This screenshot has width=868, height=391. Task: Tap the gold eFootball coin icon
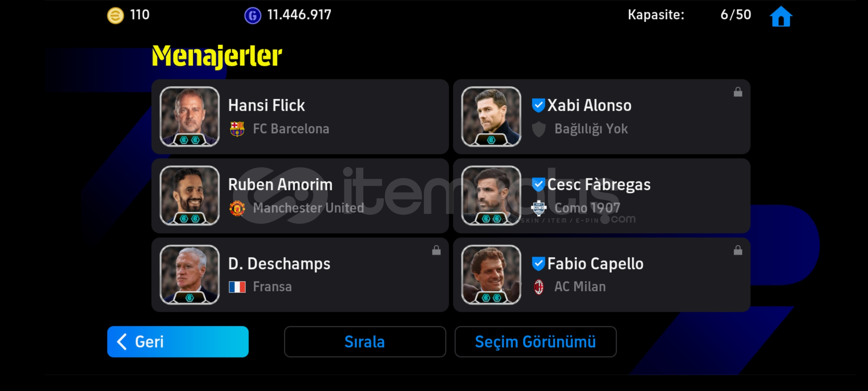(115, 16)
